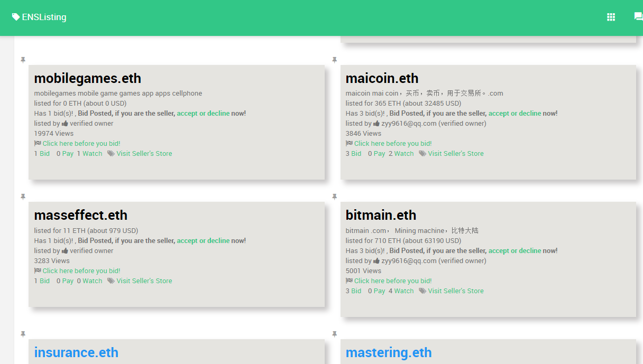Click the Bid link on bitmain.eth
The height and width of the screenshot is (364, 643).
click(356, 291)
